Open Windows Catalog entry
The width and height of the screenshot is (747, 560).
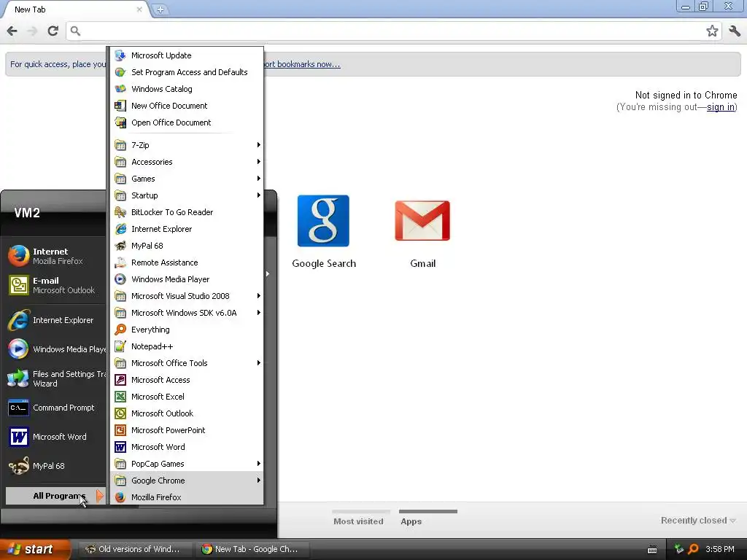(x=187, y=89)
